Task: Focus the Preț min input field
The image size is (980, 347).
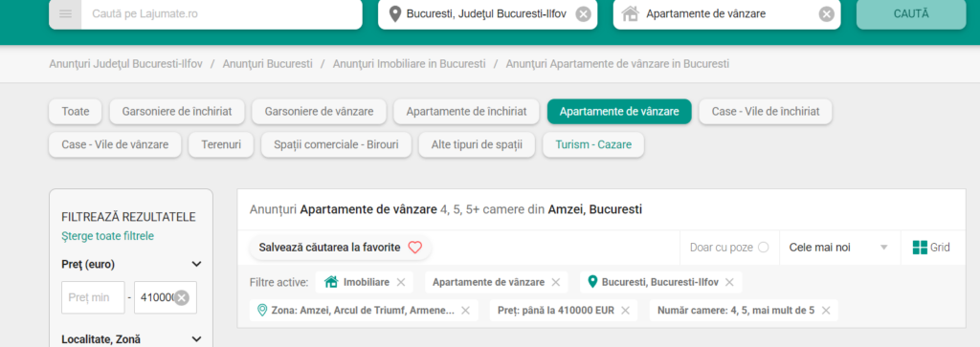Action: coord(93,297)
